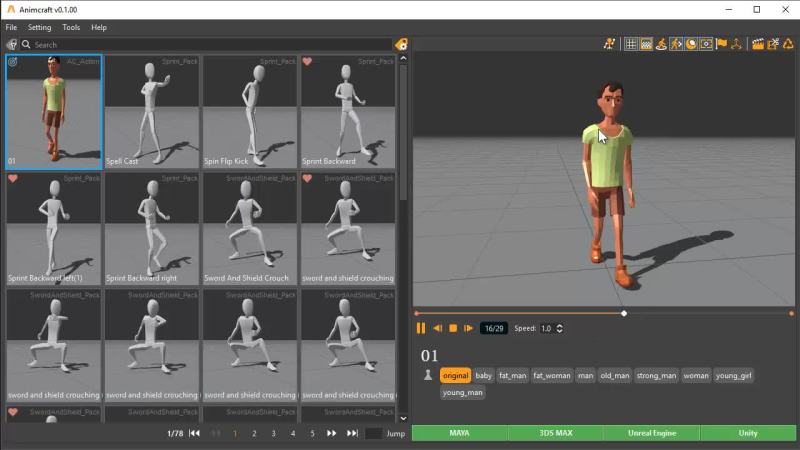Viewport: 800px width, 450px height.
Task: Click the export share icon
Action: (773, 44)
